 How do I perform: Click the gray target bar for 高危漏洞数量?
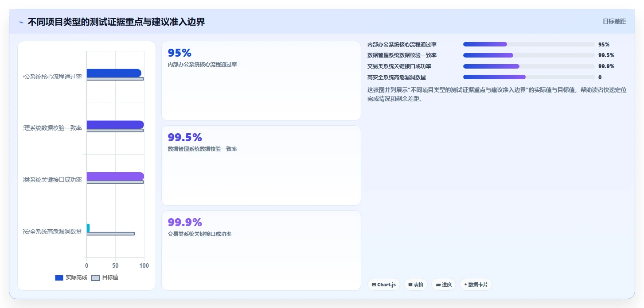point(111,234)
